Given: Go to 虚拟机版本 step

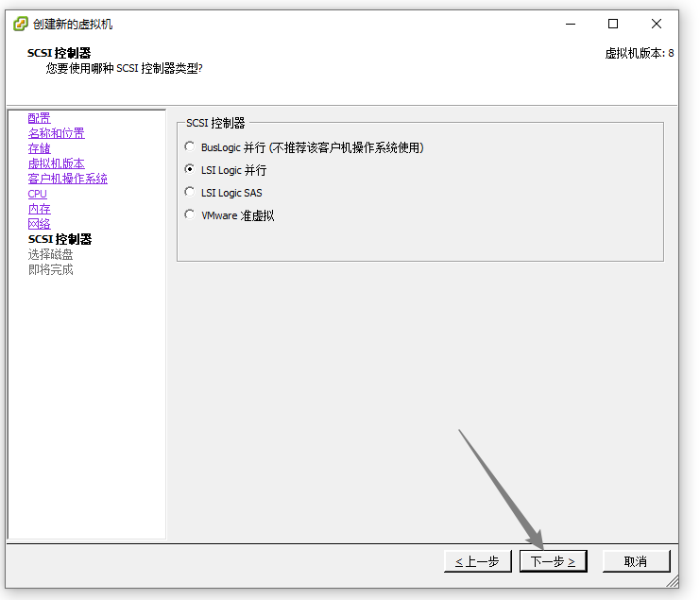Looking at the screenshot, I should pyautogui.click(x=57, y=163).
